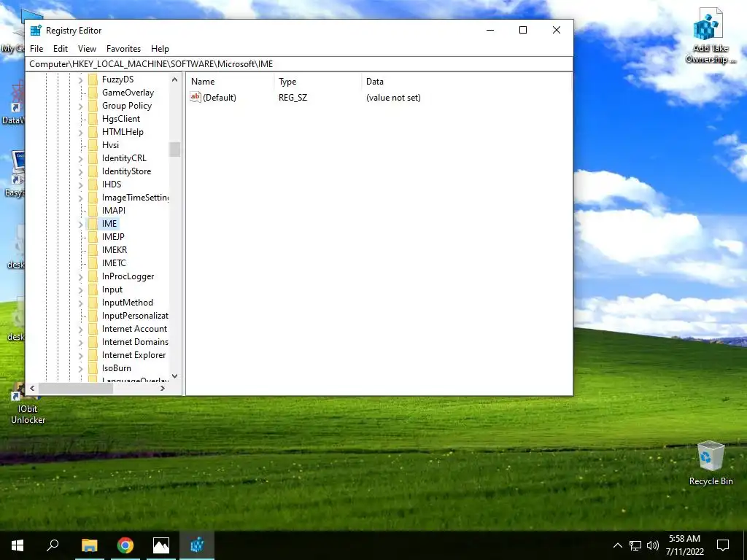Screen dimensions: 747x560
Task: Select the HTMLHelp tree item
Action: (x=123, y=132)
